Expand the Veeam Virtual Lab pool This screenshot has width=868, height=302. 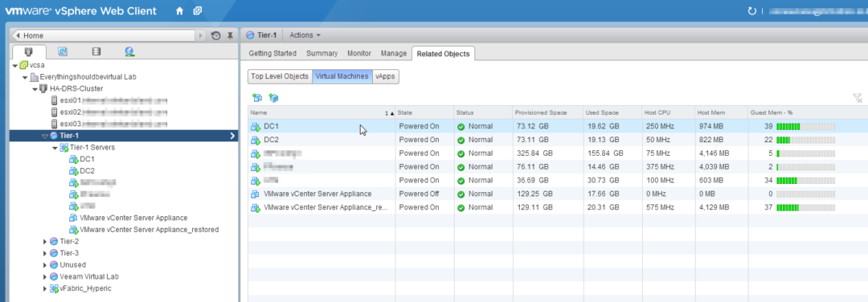[45, 276]
